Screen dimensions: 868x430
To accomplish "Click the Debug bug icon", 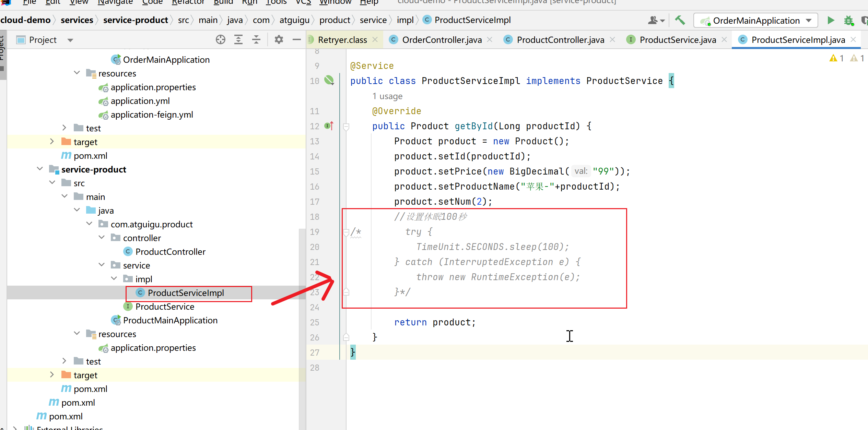I will [848, 21].
